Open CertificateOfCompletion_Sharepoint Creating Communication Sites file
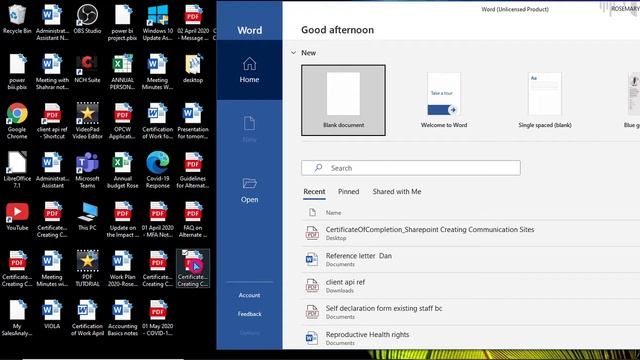The height and width of the screenshot is (360, 640). pos(471,233)
